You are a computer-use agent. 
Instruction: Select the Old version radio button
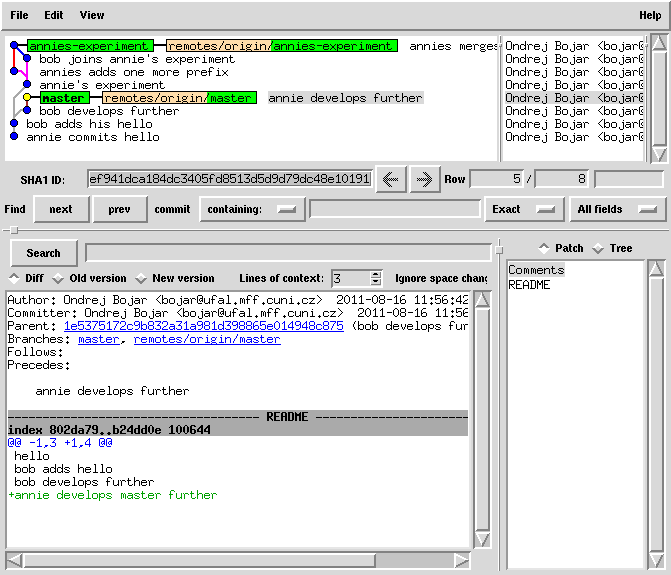click(x=58, y=278)
